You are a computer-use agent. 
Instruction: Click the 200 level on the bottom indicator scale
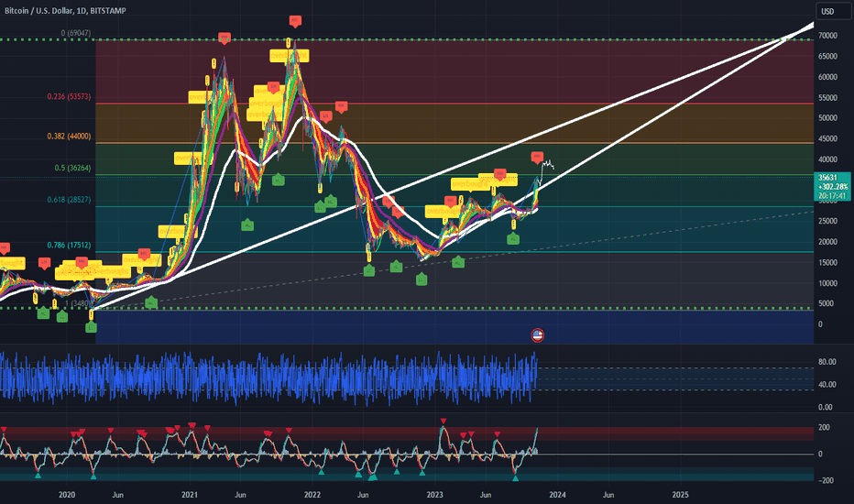coord(824,427)
